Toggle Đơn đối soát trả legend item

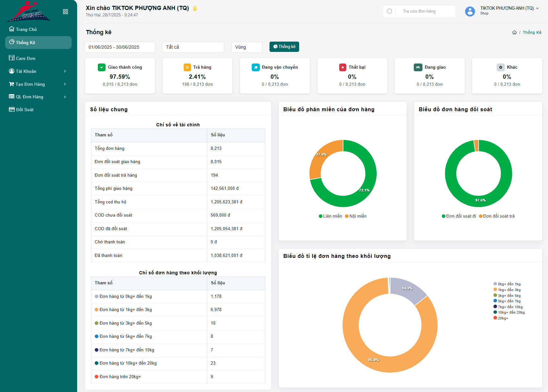click(x=497, y=216)
